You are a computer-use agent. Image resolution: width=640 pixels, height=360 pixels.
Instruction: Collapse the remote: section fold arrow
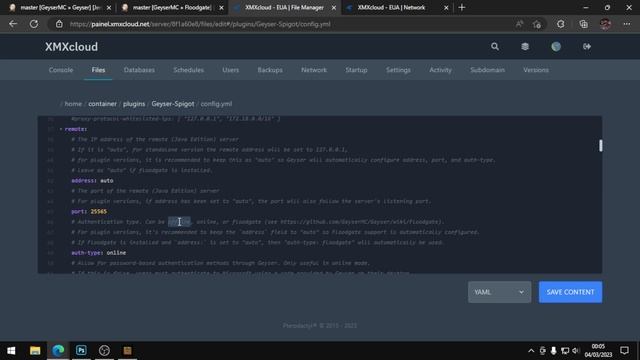pos(61,129)
